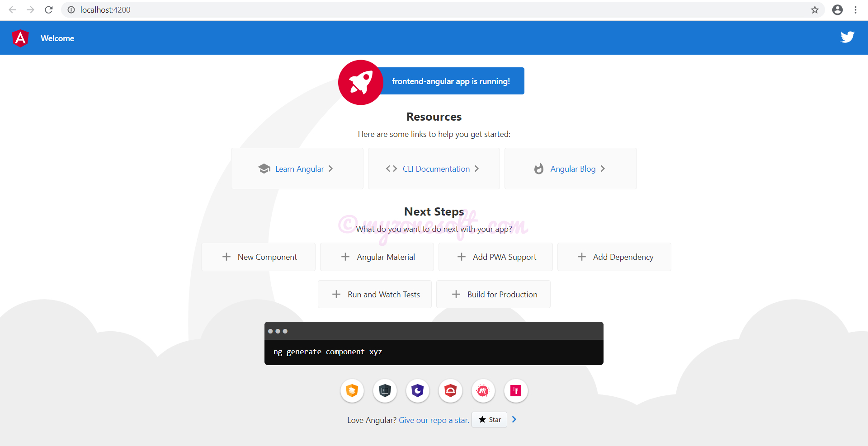Image resolution: width=868 pixels, height=446 pixels.
Task: Expand chevron next to CLI Documentation
Action: tap(476, 169)
